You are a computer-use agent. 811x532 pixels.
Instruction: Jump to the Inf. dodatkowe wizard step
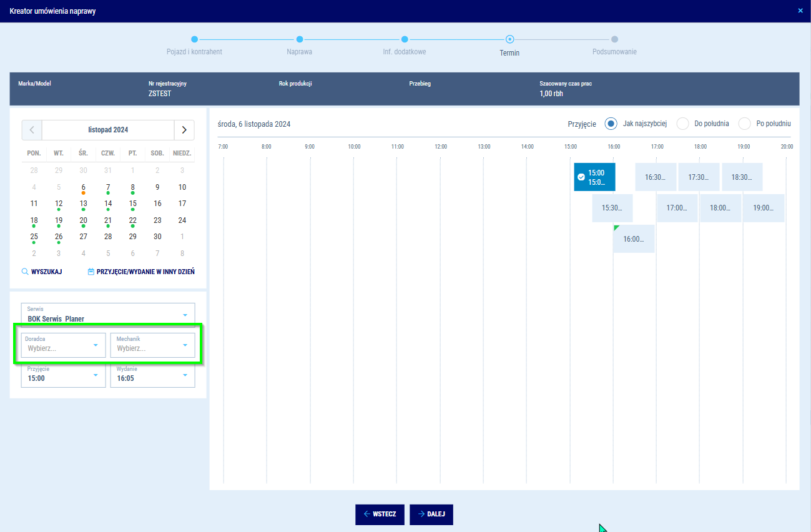tap(405, 39)
